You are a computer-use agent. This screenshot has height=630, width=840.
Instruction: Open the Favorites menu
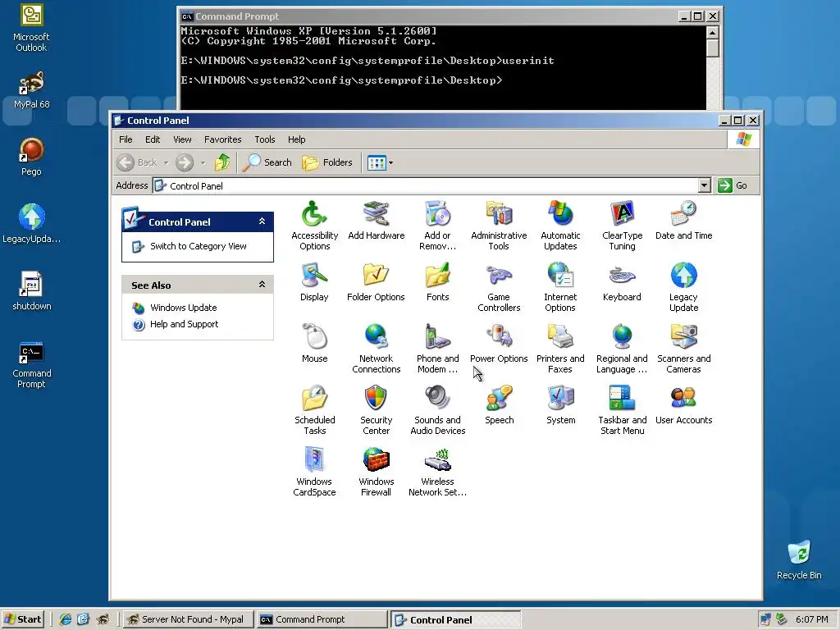click(222, 139)
